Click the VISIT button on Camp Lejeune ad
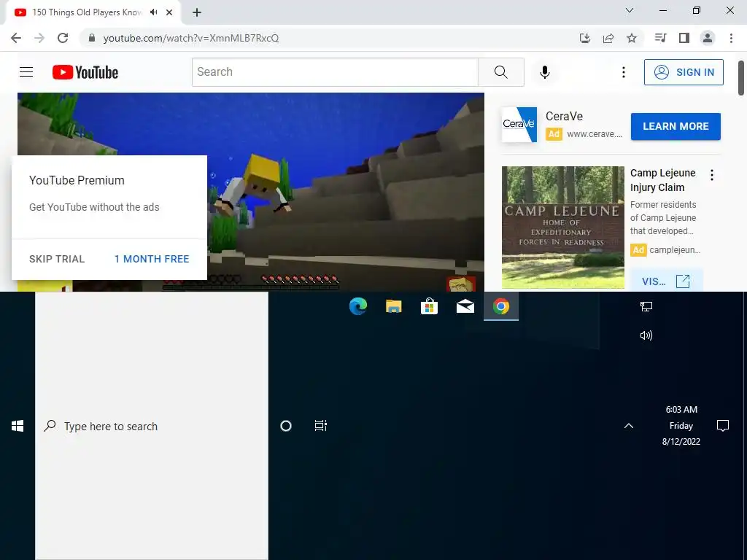This screenshot has width=747, height=560. pyautogui.click(x=665, y=281)
